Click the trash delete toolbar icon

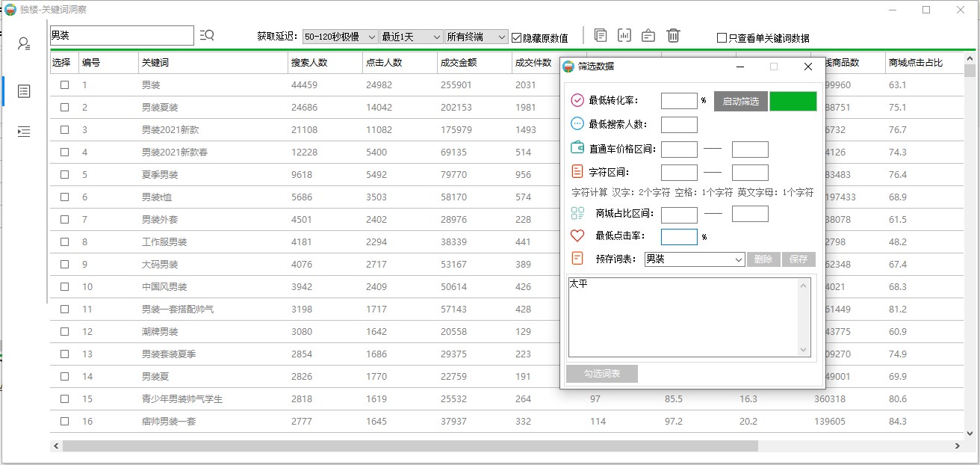click(x=673, y=35)
